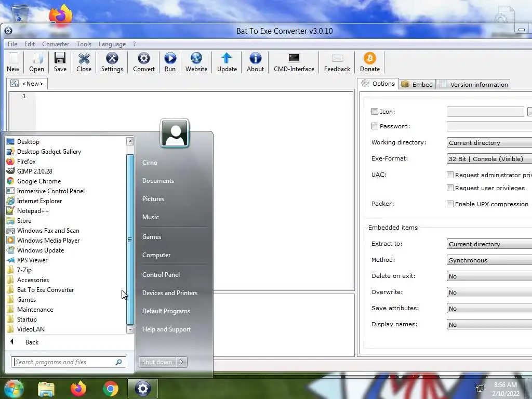Open the Method Synchronous dropdown
This screenshot has height=399, width=532.
point(489,260)
